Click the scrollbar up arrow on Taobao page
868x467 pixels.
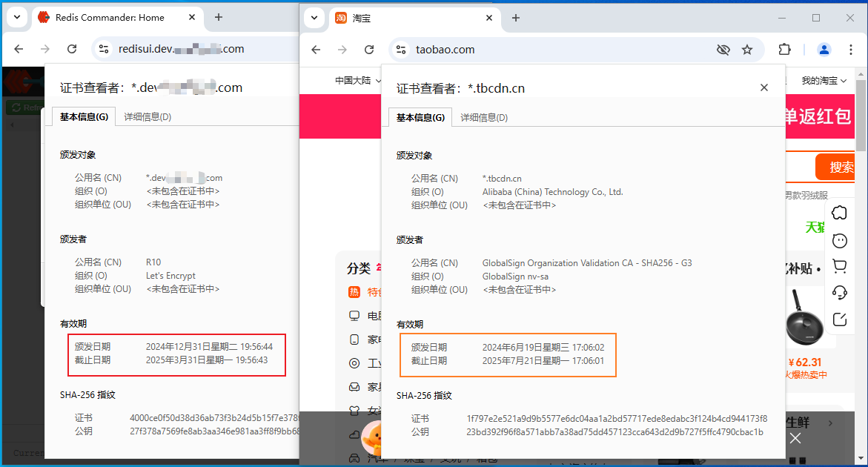pyautogui.click(x=861, y=73)
